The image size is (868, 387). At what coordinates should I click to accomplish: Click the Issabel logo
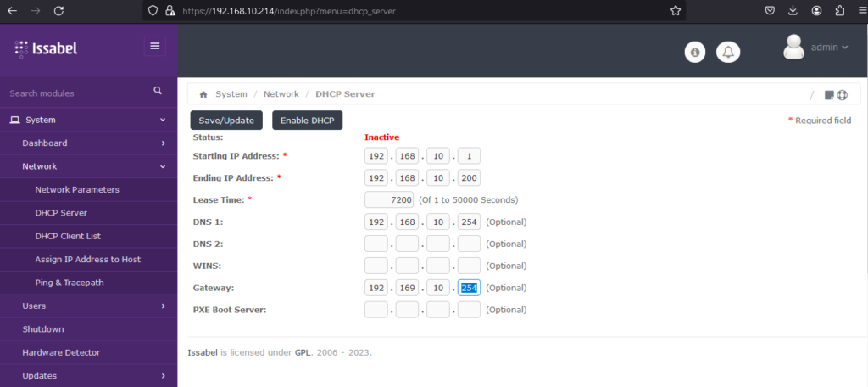coord(47,48)
